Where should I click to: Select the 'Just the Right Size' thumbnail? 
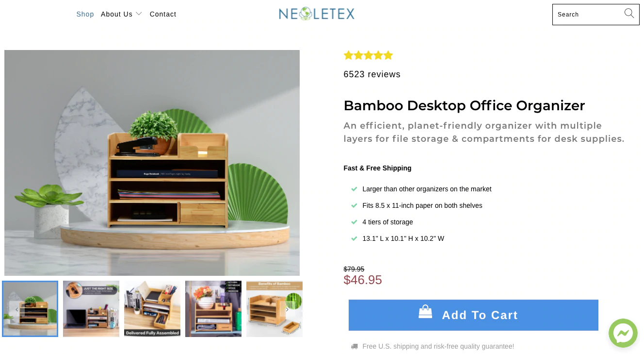pyautogui.click(x=91, y=309)
